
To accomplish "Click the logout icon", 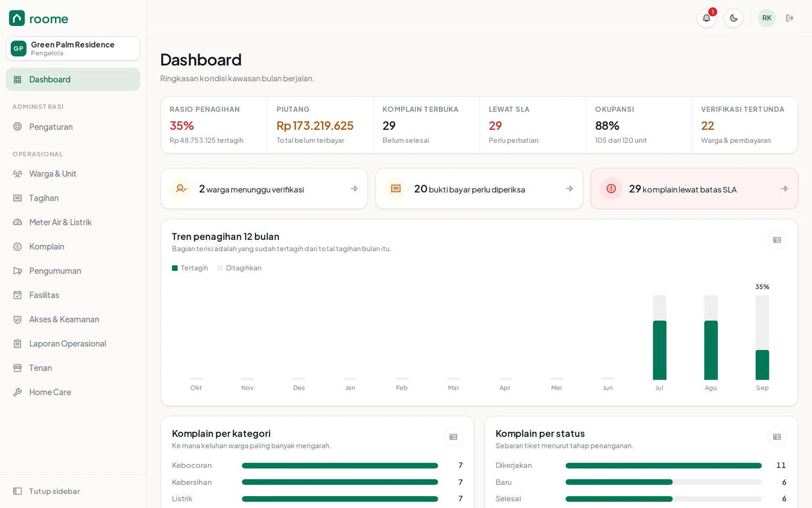I will tap(790, 18).
